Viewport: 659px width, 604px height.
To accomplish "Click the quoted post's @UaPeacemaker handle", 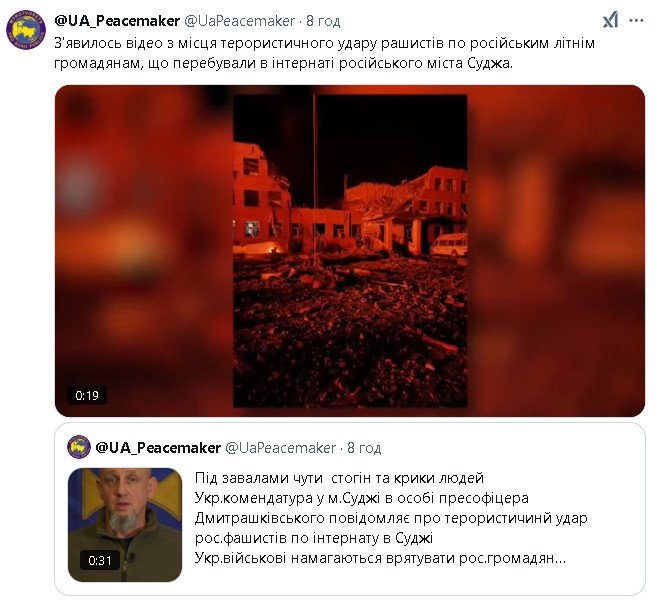I will [281, 448].
